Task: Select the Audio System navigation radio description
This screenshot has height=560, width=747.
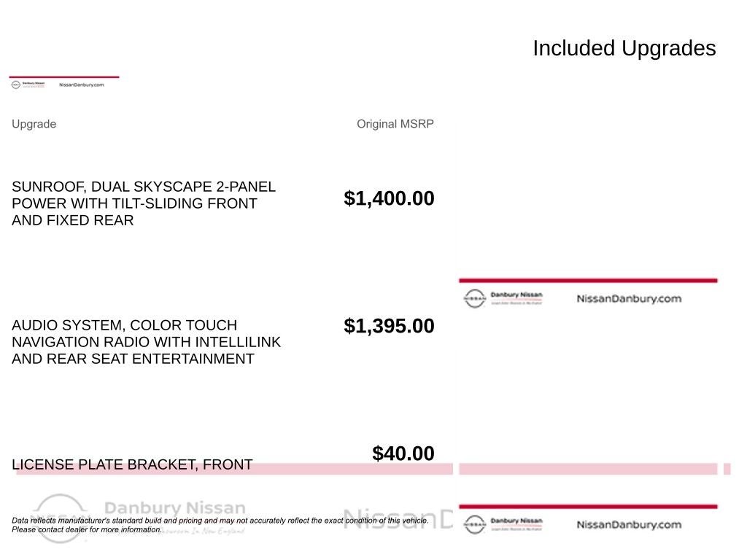Action: coord(146,342)
